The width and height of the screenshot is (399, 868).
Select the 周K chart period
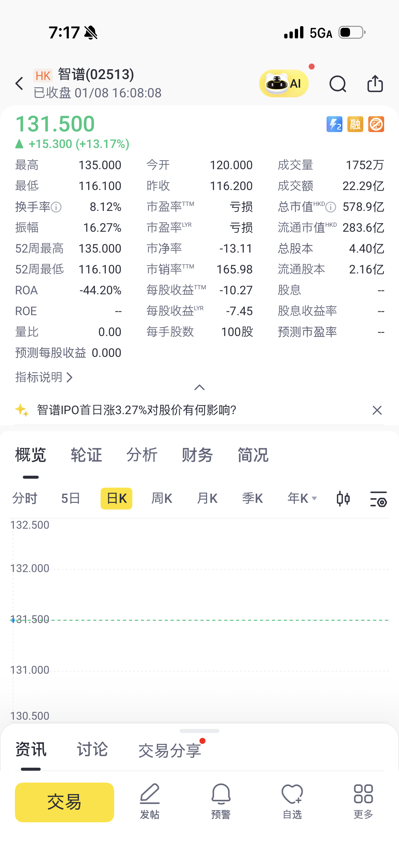point(162,498)
